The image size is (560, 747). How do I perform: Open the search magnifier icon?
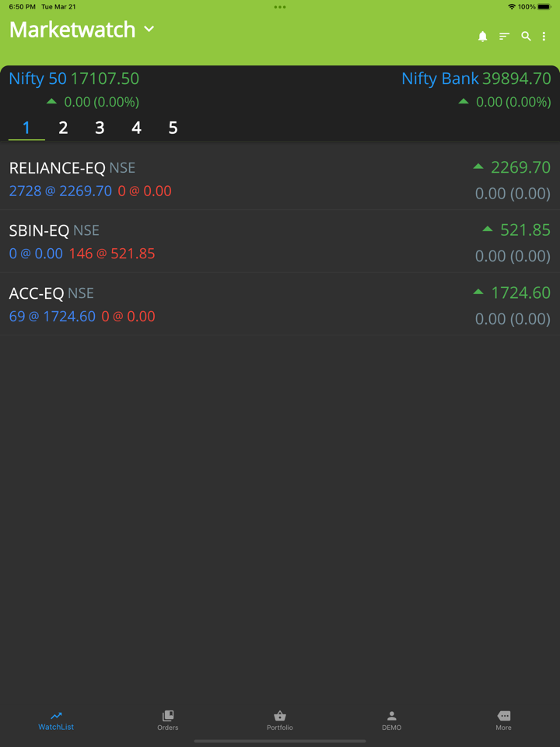(x=526, y=37)
